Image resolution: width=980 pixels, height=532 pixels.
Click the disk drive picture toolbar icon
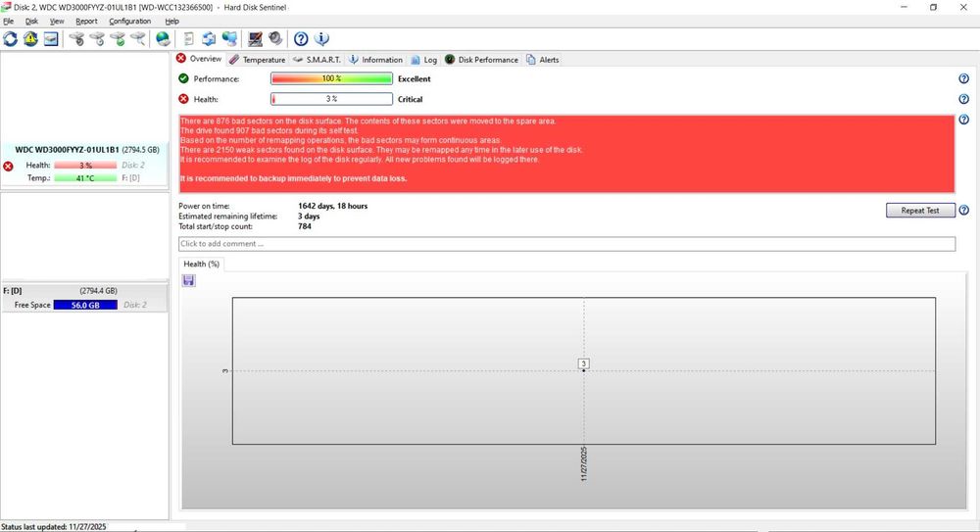coord(51,39)
